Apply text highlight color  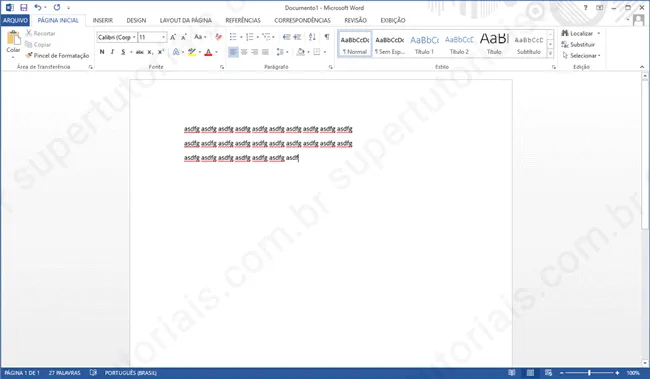192,52
